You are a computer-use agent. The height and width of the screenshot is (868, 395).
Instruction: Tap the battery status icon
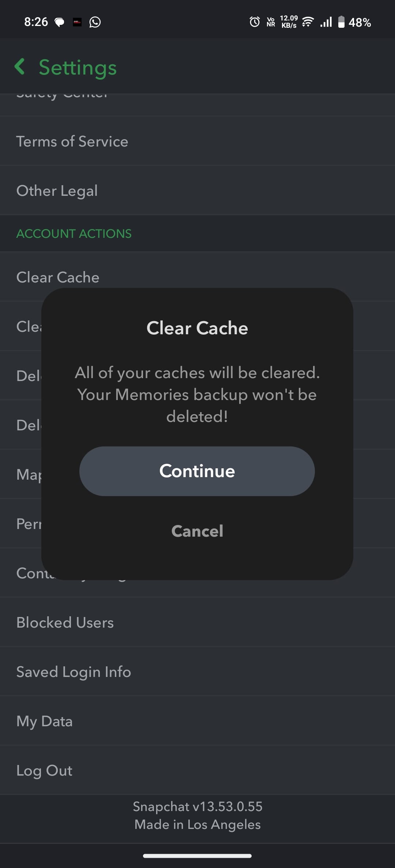pos(341,22)
